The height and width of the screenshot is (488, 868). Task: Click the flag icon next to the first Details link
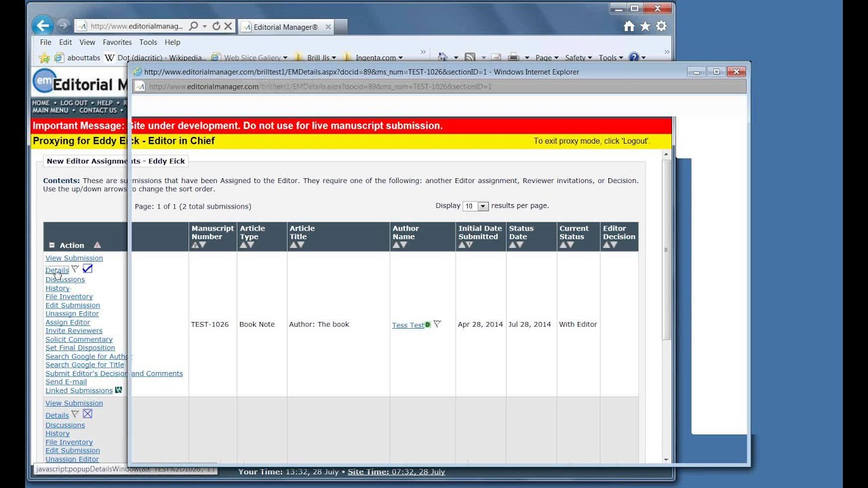pos(75,269)
